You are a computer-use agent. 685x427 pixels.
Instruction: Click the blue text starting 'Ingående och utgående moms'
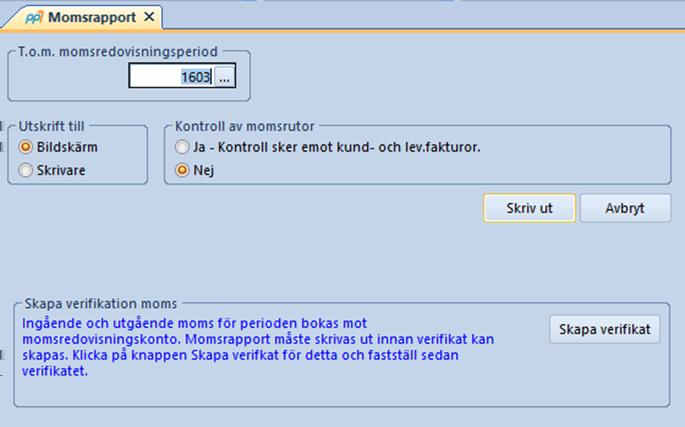click(258, 347)
